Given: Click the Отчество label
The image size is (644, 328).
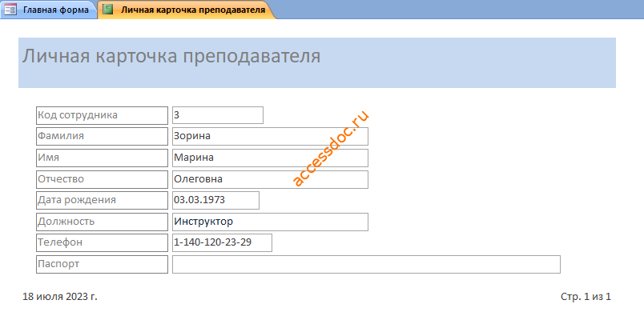Looking at the screenshot, I should click(x=102, y=179).
